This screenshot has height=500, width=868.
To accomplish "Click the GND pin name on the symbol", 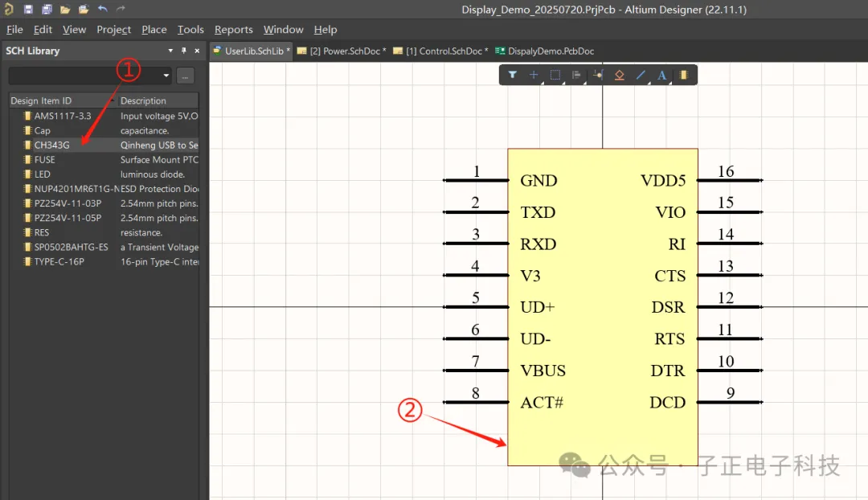I will [538, 181].
